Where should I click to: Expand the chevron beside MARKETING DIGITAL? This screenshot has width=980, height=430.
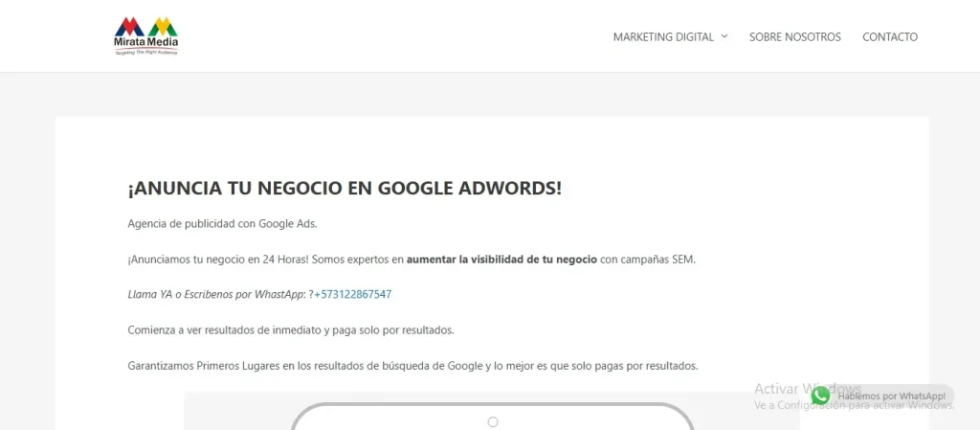click(724, 36)
